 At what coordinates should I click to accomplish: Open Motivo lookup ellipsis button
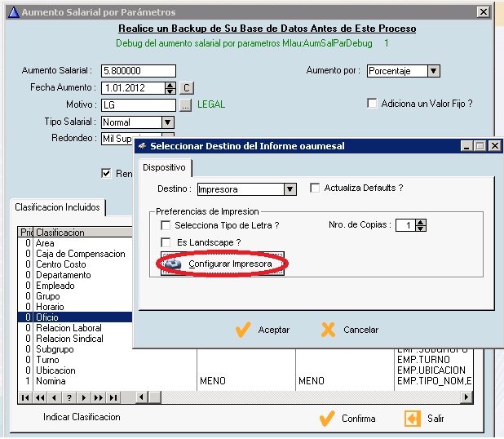click(186, 104)
